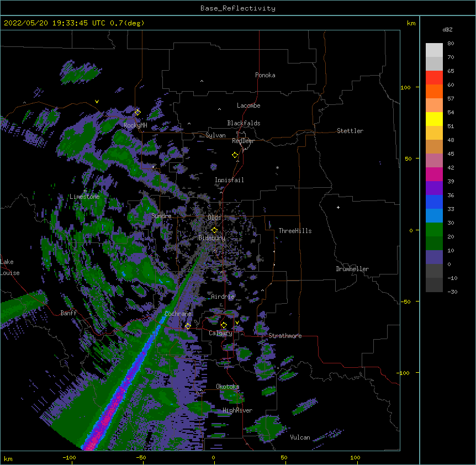Select the magenta 39-42 dBZ legend swatch
The height and width of the screenshot is (465, 476).
[x=434, y=174]
